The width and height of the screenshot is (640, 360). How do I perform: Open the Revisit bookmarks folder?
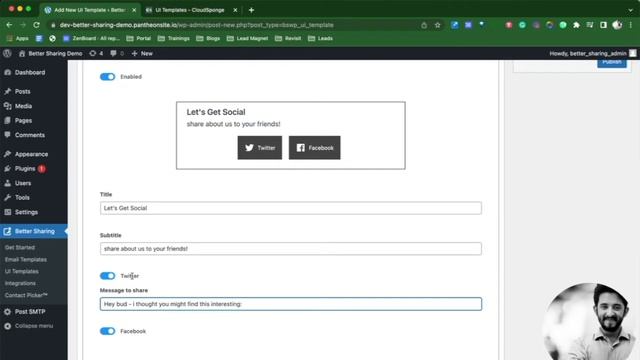pyautogui.click(x=288, y=38)
